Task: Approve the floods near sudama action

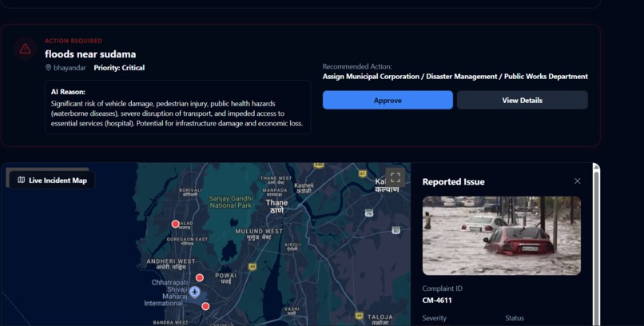Action: pos(388,100)
